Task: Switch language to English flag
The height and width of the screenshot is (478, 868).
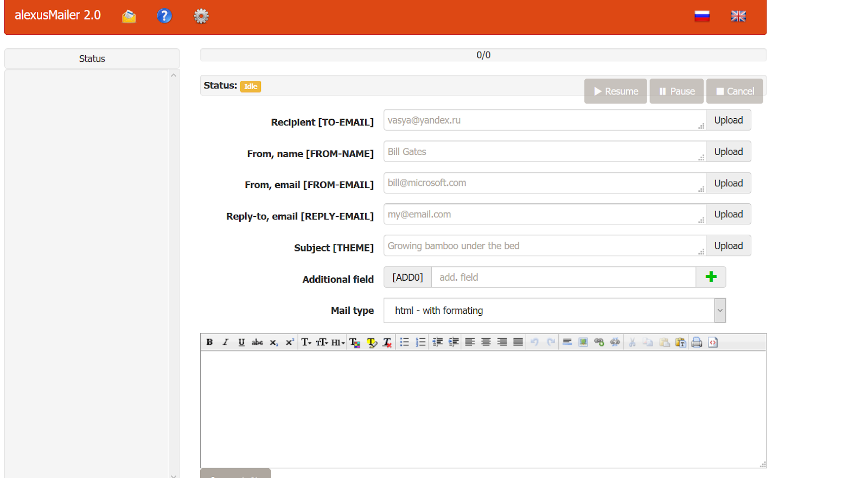Action: [x=738, y=16]
